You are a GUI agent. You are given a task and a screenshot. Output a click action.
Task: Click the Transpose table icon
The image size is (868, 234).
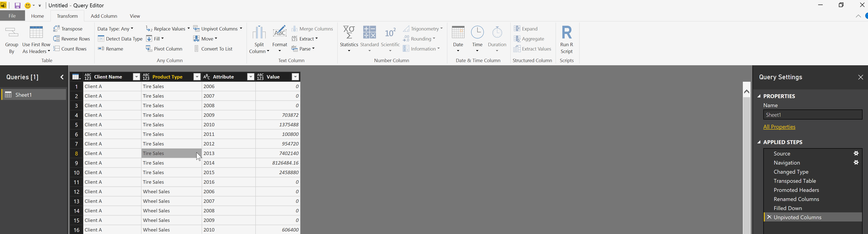point(57,29)
